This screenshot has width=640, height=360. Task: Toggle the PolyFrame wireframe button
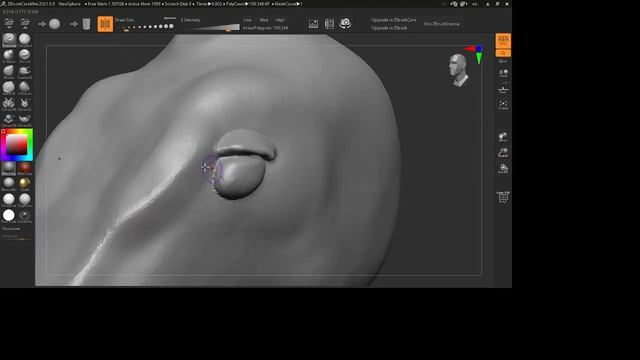[503, 197]
